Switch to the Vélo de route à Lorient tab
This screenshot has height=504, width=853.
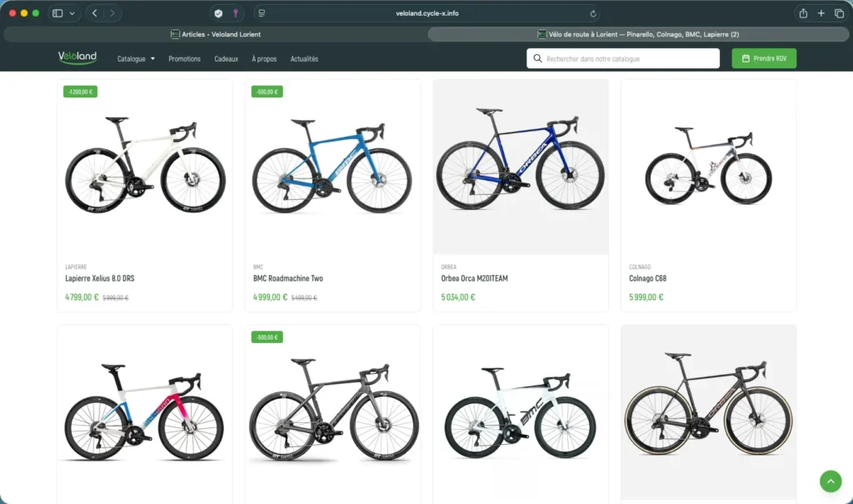[x=638, y=34]
